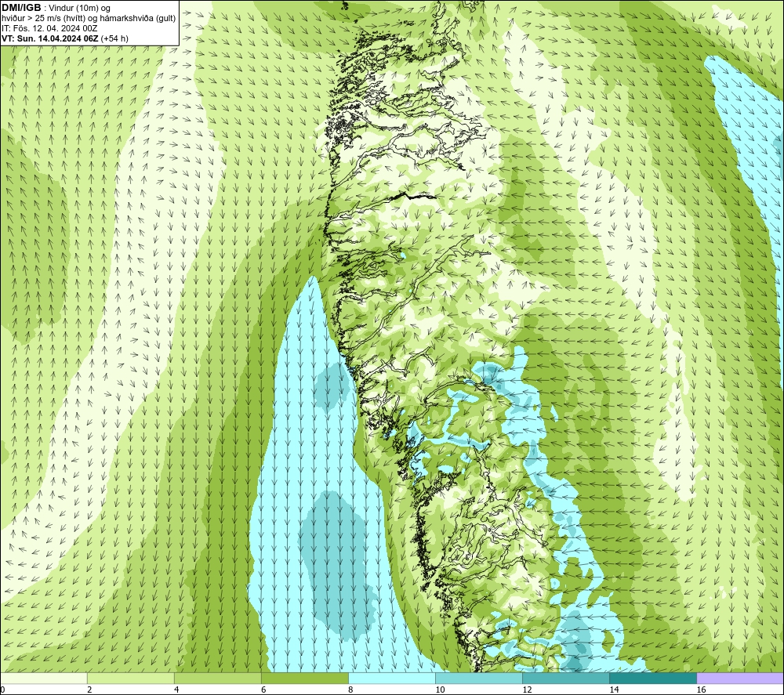Click the "0" scale label

2,690
